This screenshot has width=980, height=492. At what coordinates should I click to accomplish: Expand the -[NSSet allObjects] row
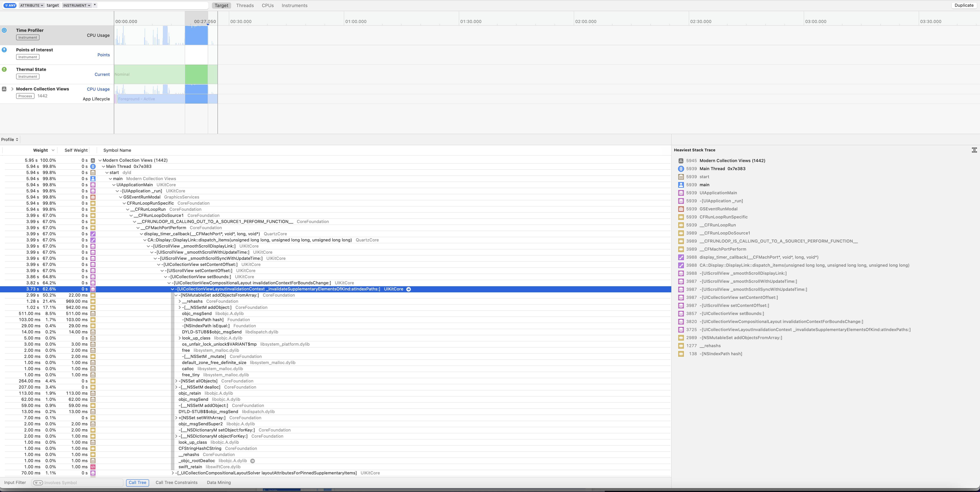[x=176, y=381]
